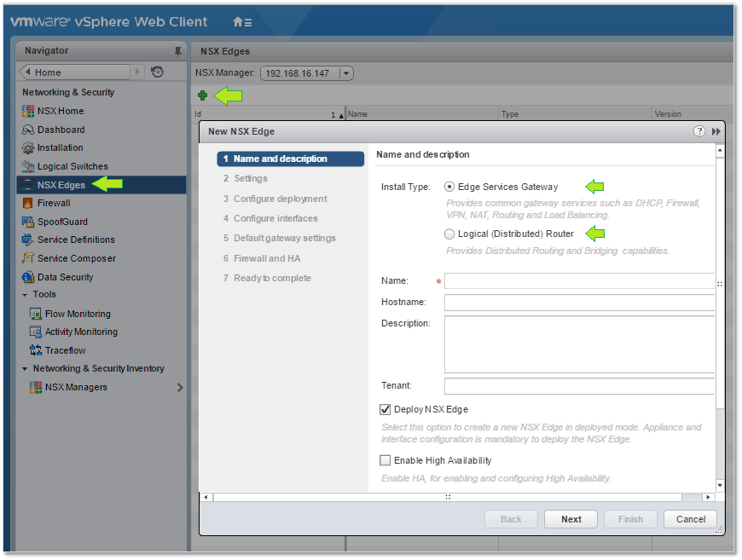Go back to Home in Navigator
742x560 pixels.
point(74,72)
